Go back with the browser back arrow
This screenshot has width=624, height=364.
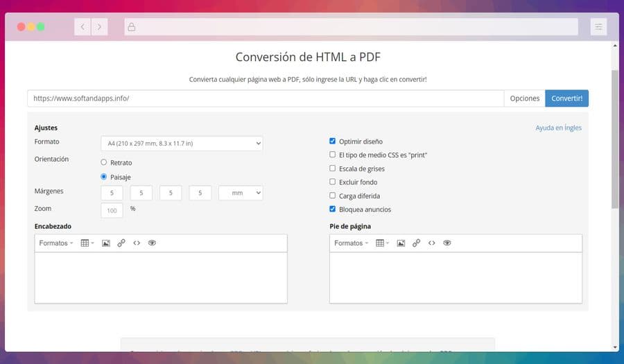[x=83, y=27]
